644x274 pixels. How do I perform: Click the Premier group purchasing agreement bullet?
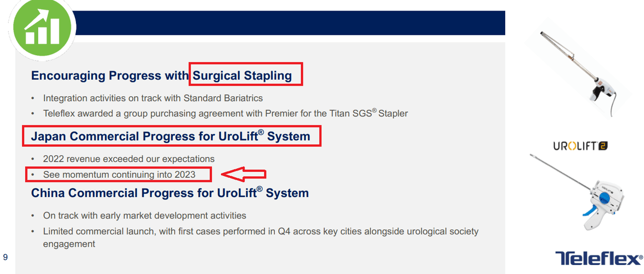pos(225,113)
